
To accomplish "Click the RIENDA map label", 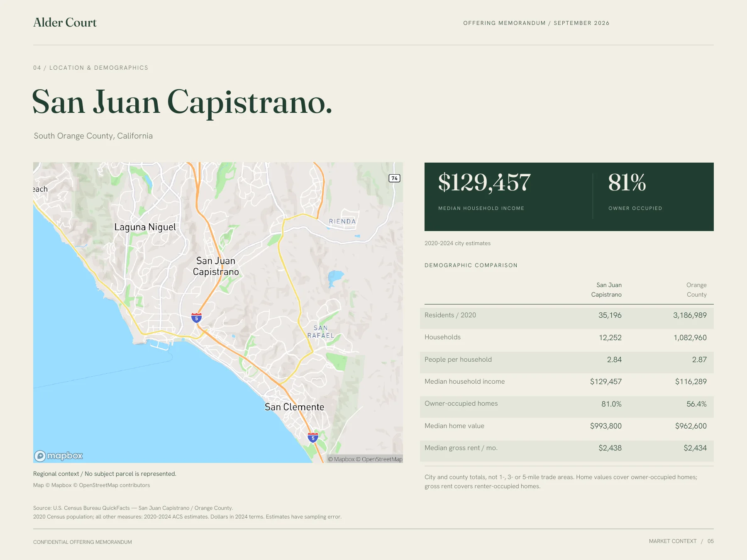I will click(x=342, y=222).
